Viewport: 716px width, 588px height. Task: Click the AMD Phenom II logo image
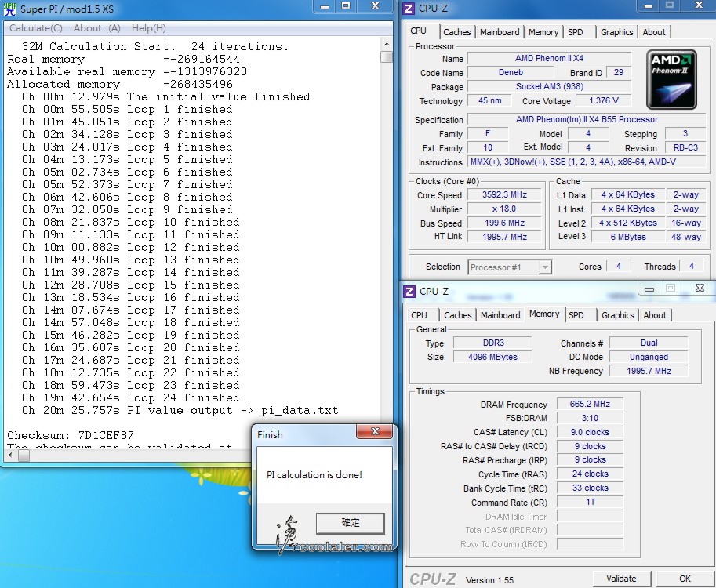[671, 79]
